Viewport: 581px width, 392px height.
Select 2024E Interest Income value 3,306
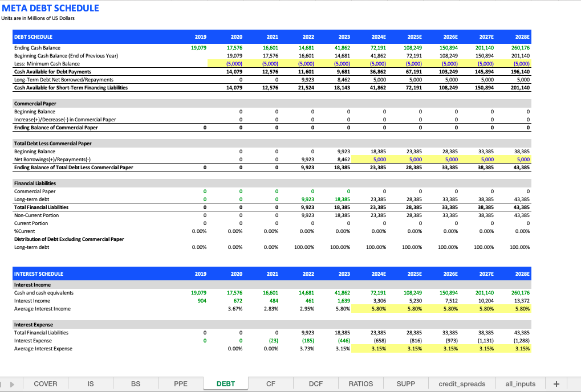click(379, 301)
